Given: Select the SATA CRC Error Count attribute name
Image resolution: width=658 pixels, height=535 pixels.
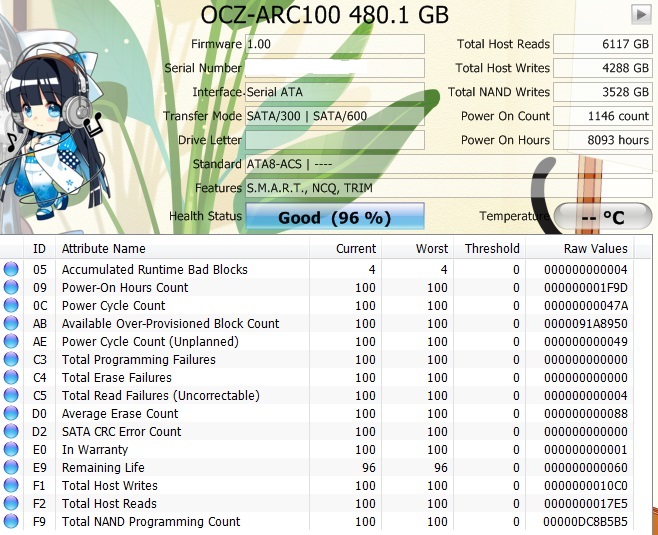Looking at the screenshot, I should [x=121, y=431].
